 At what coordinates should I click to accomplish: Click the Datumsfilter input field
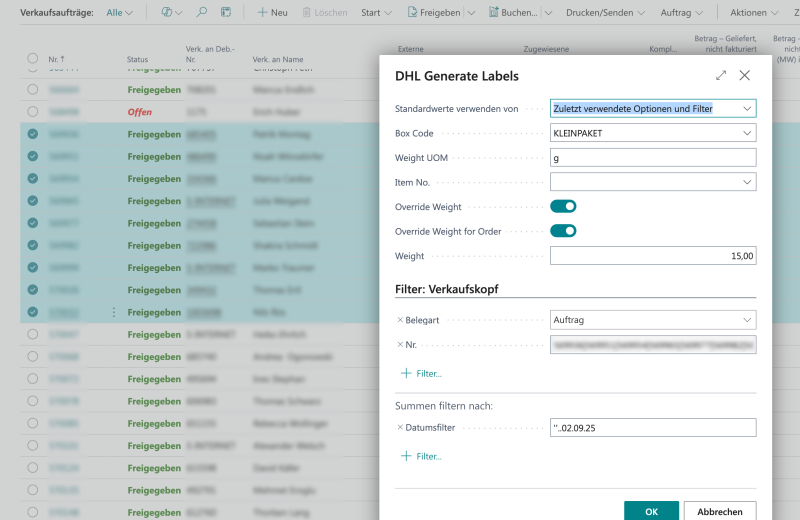coord(653,428)
